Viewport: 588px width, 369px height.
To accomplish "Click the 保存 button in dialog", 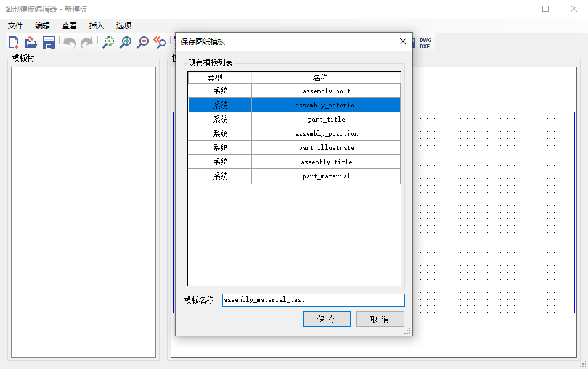I will click(x=327, y=319).
